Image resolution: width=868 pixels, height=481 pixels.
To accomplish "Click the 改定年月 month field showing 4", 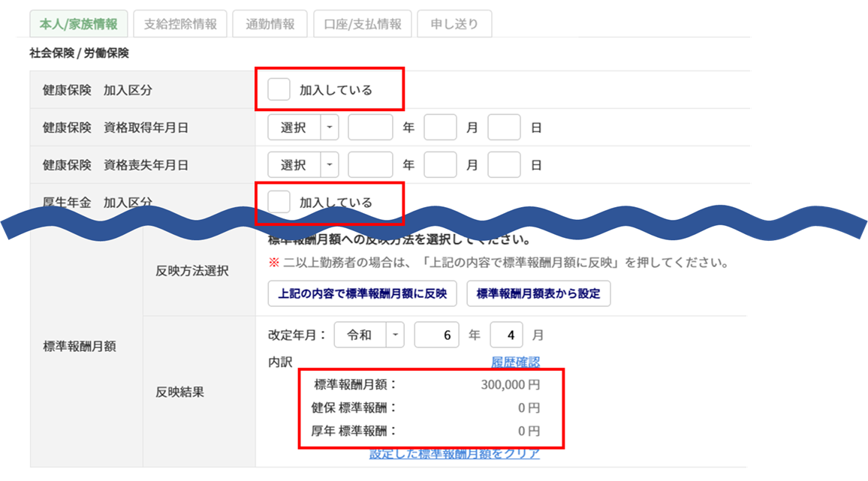I will coord(506,335).
